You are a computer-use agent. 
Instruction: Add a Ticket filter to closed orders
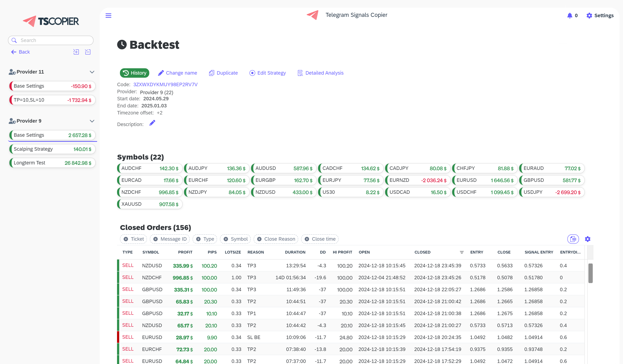coord(133,239)
